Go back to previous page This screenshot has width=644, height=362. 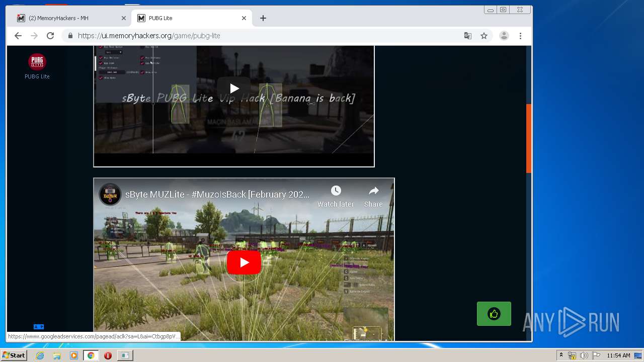click(x=18, y=36)
